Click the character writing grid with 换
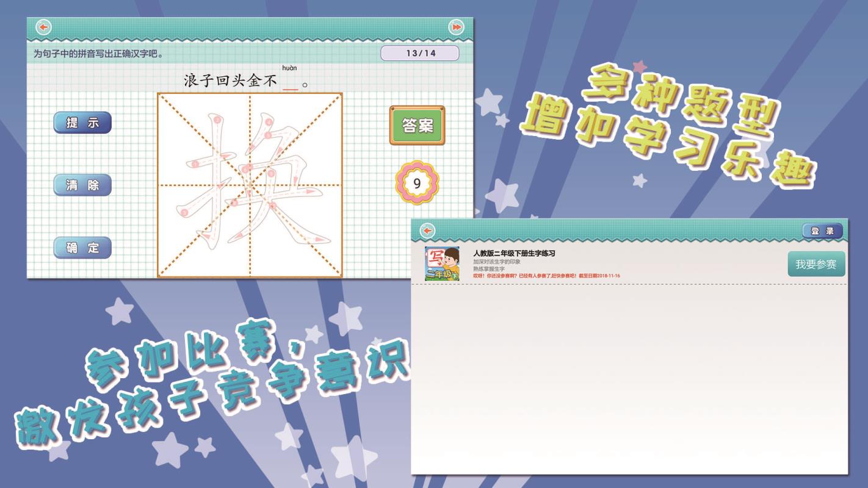Screen dimensions: 868x488 pos(250,185)
